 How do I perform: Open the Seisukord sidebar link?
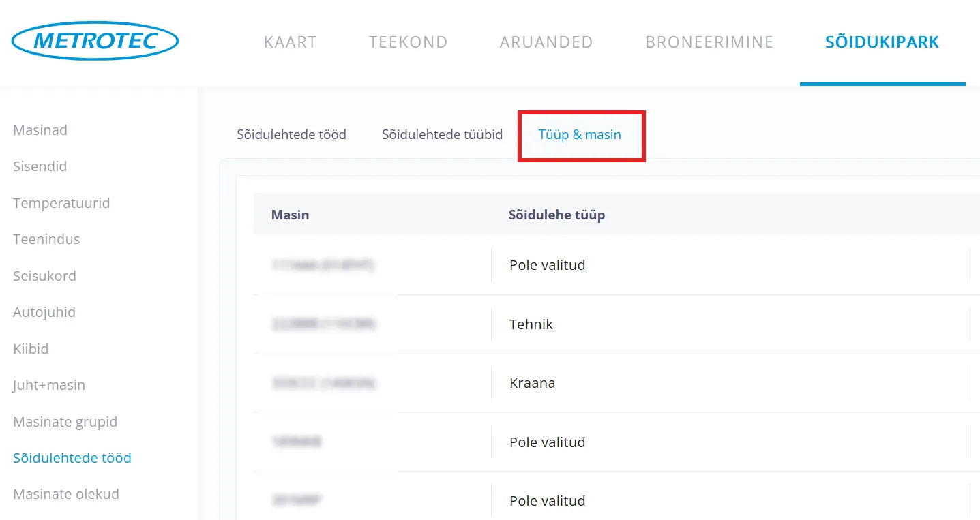point(44,276)
